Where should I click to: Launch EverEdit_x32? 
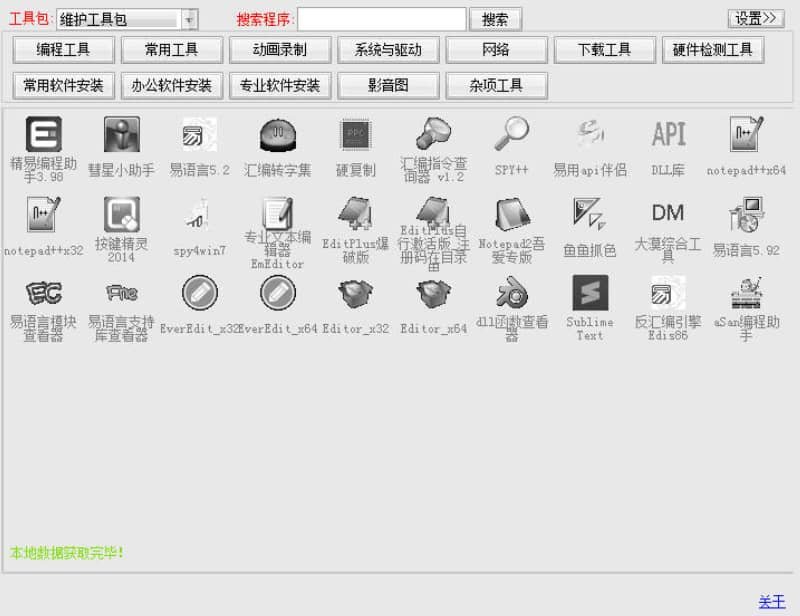[199, 293]
